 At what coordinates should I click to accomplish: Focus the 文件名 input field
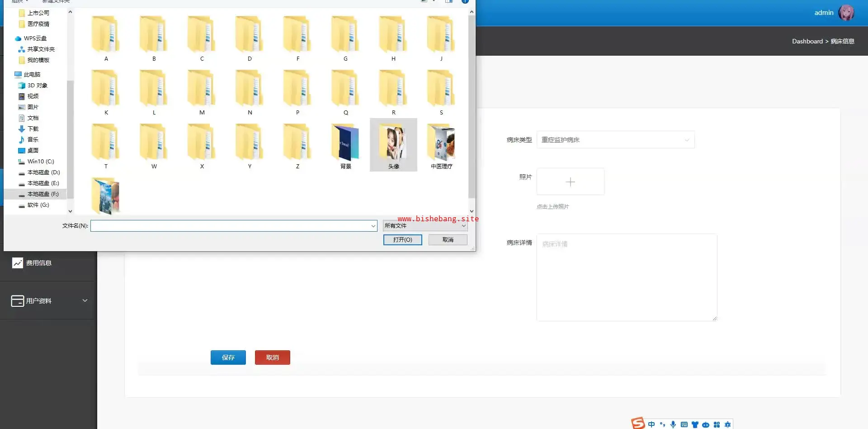click(x=234, y=226)
